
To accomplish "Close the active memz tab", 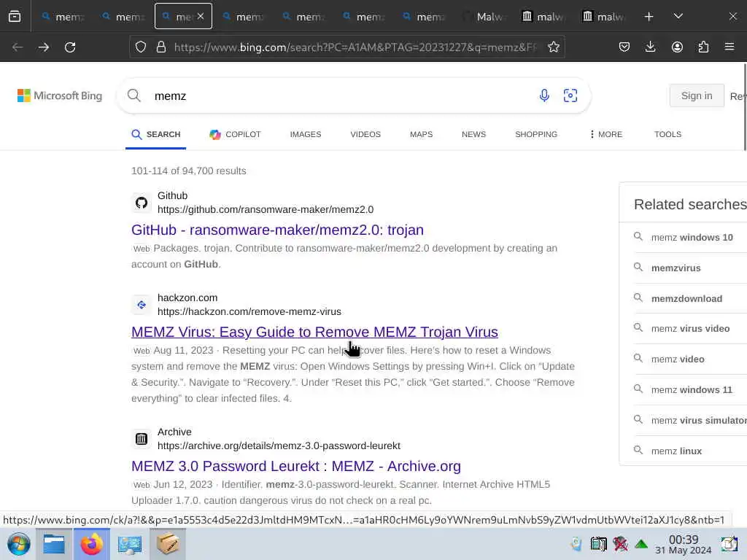I will tap(201, 16).
